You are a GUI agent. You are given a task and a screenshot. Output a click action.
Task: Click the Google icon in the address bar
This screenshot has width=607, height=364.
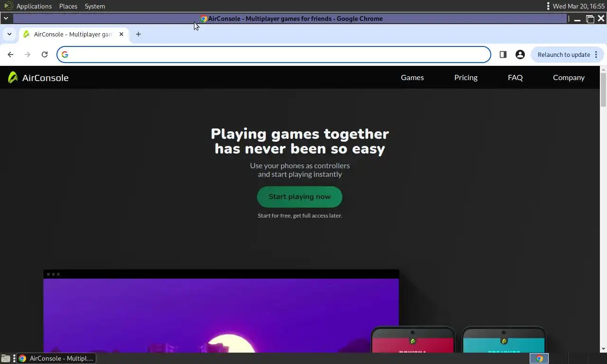click(x=65, y=55)
